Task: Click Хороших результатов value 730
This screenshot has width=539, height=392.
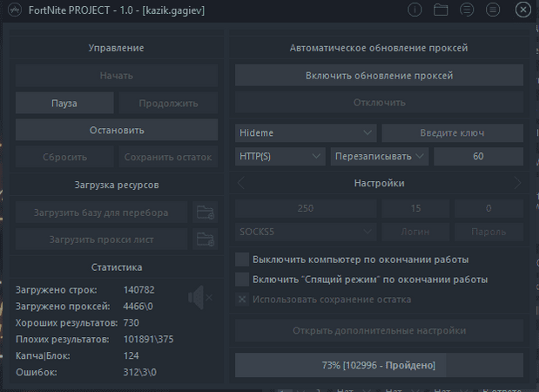Action: pyautogui.click(x=131, y=322)
